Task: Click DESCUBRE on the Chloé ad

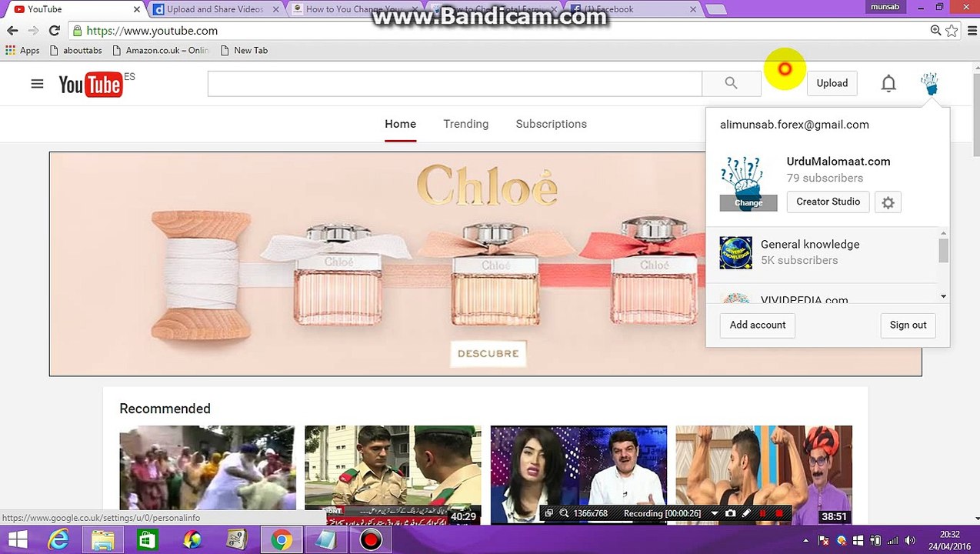Action: tap(488, 353)
